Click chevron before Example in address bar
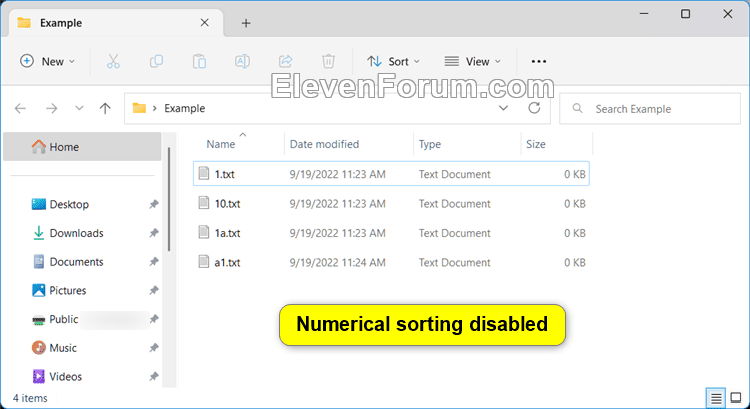This screenshot has width=750, height=409. pos(154,109)
